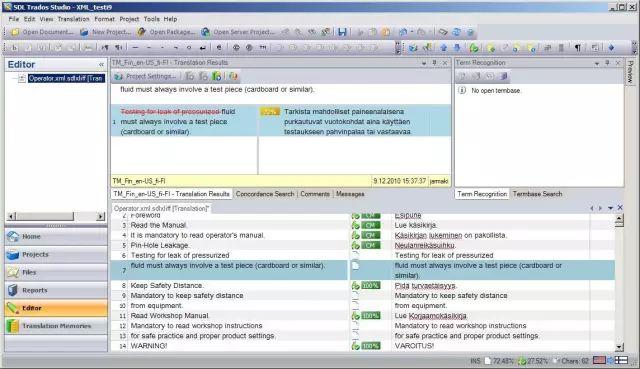Open Translation Results window position dropdown
Screen dimensions: 640x369
[424, 63]
